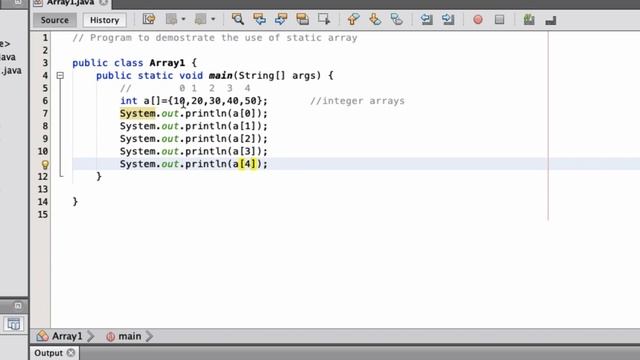
Task: Click 'String[] args' in the main signature
Action: [x=277, y=76]
